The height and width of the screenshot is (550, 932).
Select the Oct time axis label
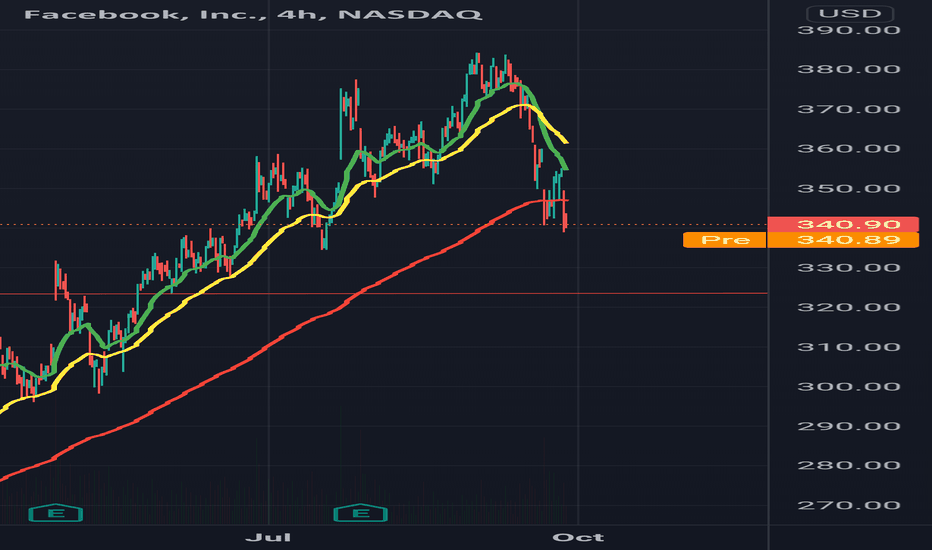(578, 538)
